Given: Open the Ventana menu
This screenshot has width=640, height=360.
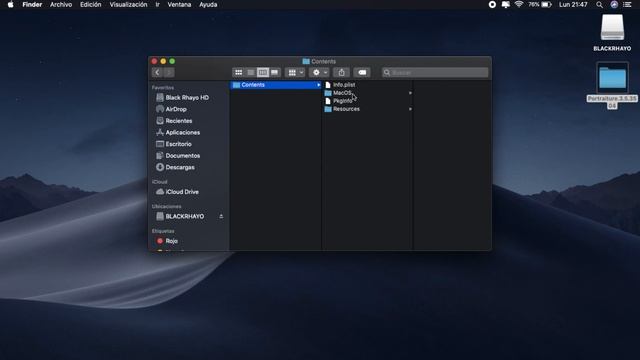Looking at the screenshot, I should (179, 4).
